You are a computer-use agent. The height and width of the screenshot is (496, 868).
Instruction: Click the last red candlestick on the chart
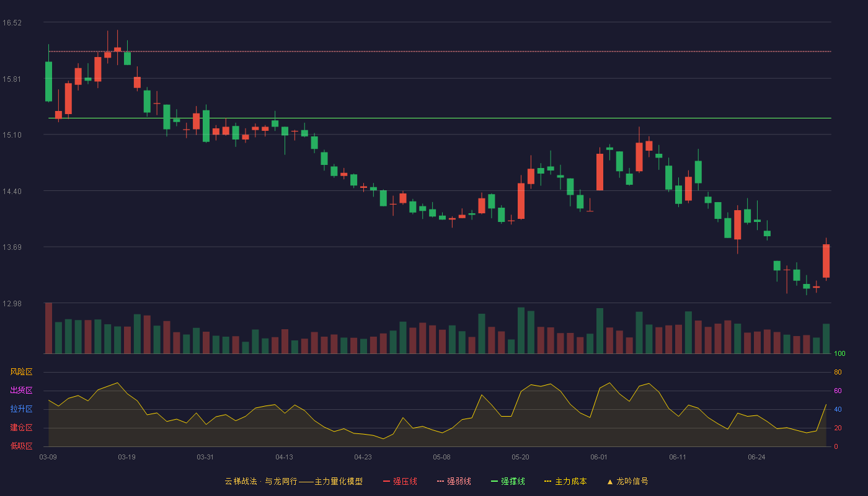tap(826, 260)
